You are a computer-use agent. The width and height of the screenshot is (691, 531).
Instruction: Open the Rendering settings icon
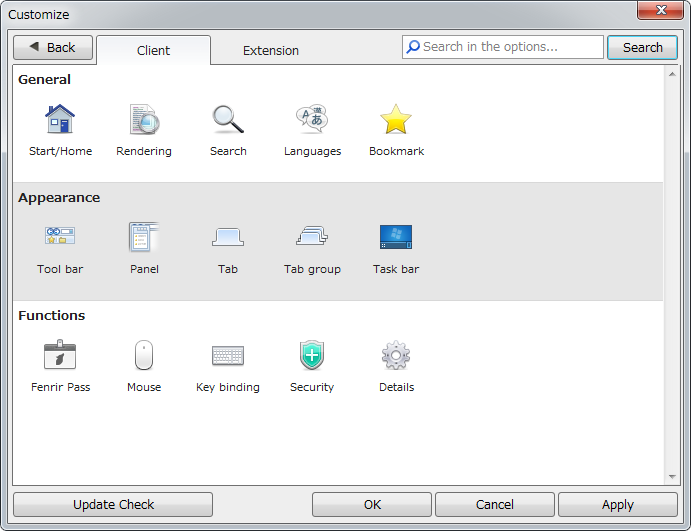[144, 119]
